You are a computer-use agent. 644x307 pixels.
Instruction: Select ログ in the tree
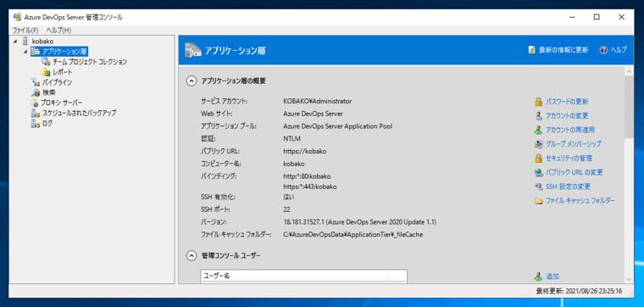47,123
